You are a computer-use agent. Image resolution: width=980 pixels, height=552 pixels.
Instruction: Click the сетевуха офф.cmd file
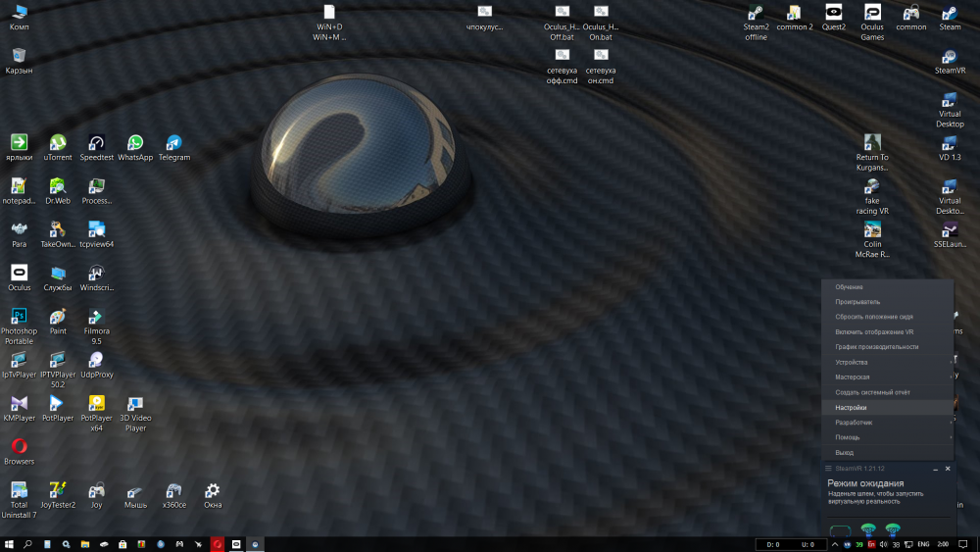click(562, 67)
